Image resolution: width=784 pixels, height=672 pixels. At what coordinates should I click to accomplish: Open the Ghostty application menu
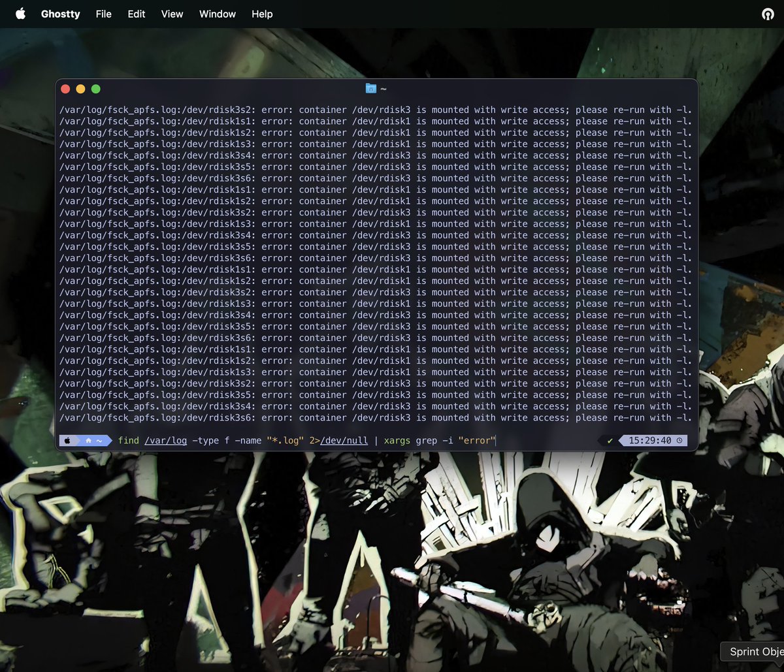coord(61,14)
